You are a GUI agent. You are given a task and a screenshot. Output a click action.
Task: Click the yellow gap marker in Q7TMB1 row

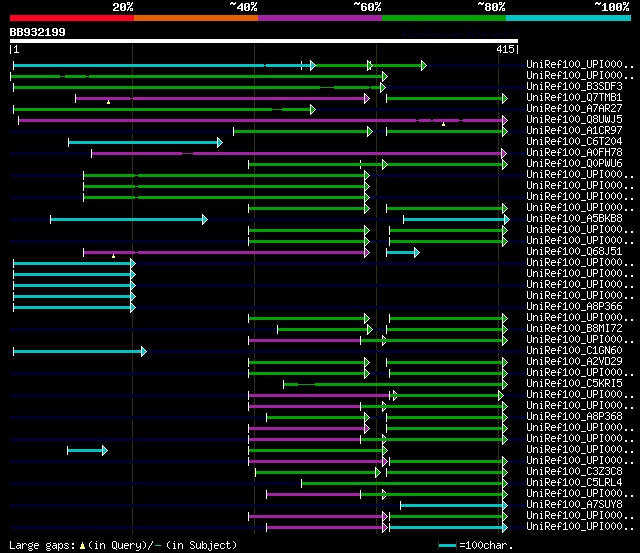tap(108, 102)
